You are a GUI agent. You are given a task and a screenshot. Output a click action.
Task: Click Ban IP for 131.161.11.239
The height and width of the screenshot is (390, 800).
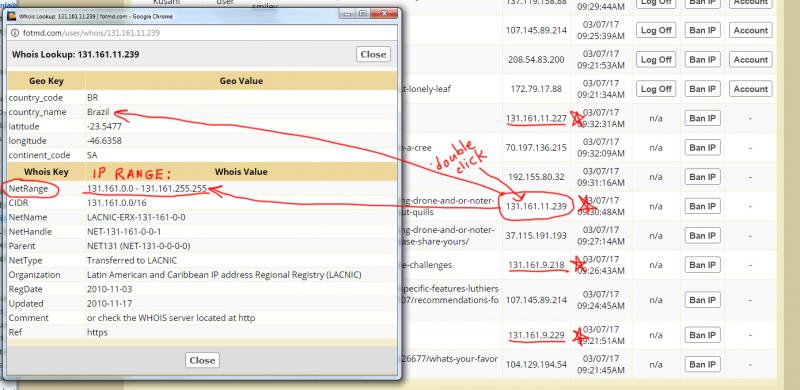(702, 206)
